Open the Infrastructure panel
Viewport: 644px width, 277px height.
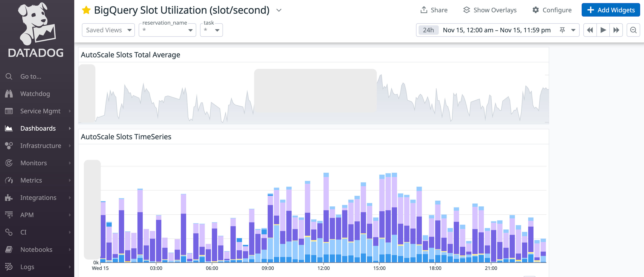pyautogui.click(x=37, y=145)
